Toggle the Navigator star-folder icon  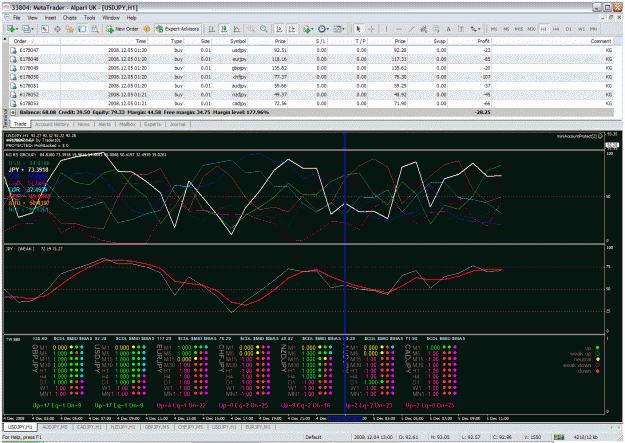coord(70,29)
